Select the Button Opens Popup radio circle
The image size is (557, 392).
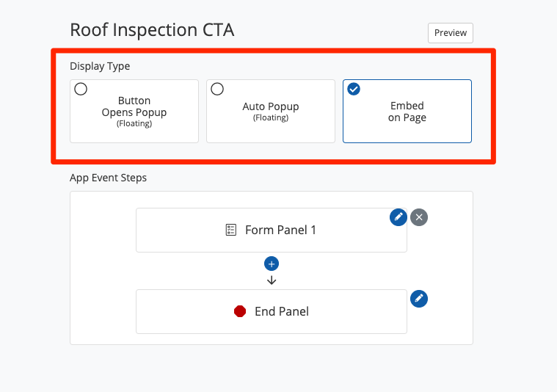click(x=81, y=89)
